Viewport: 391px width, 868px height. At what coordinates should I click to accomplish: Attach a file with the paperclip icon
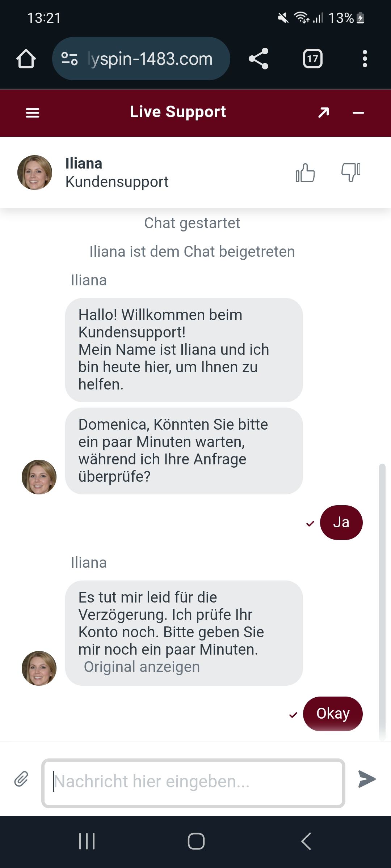(21, 779)
